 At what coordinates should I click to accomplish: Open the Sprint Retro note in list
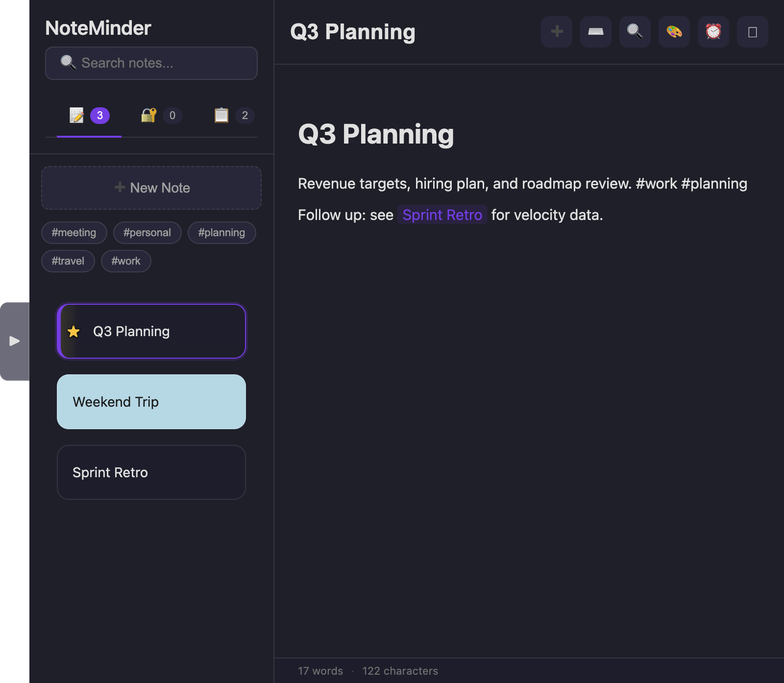click(151, 472)
